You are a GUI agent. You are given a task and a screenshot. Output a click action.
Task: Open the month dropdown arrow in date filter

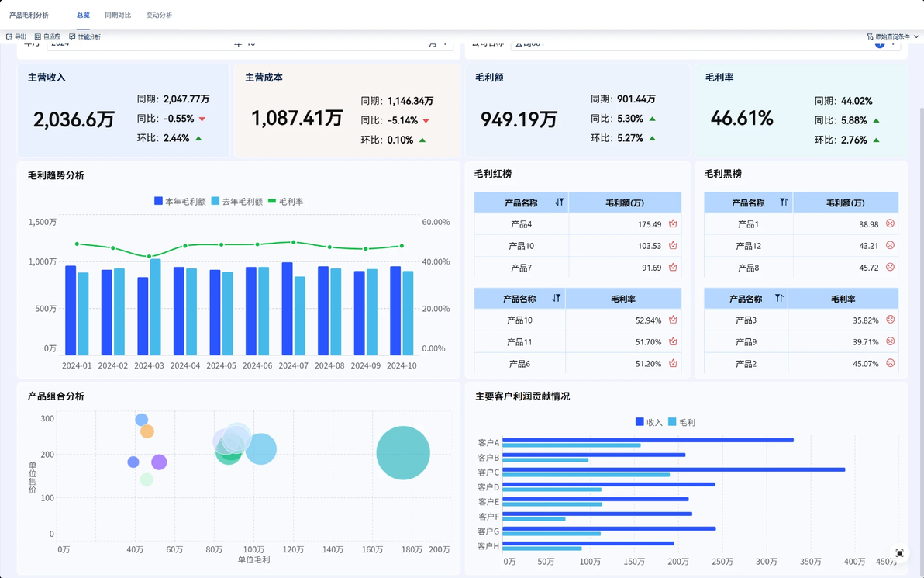(x=444, y=43)
